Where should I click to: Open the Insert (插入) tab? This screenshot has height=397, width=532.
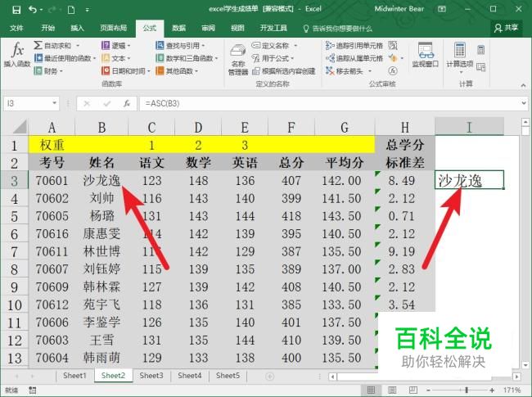coord(77,28)
